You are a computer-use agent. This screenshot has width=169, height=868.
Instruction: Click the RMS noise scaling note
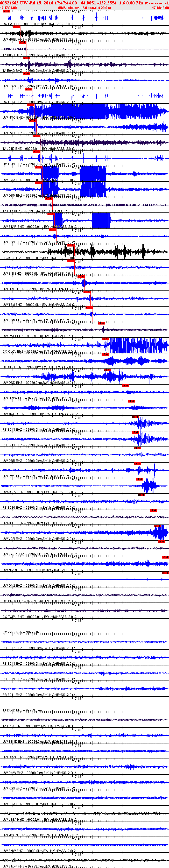point(84,8)
